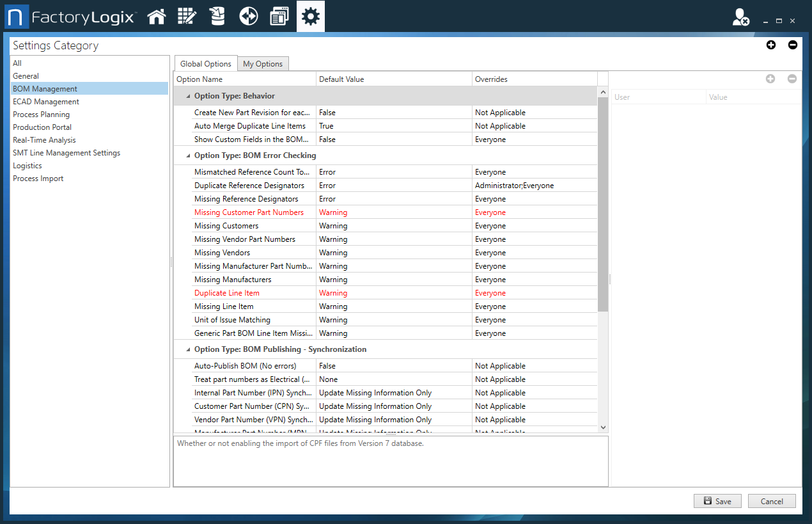Open the circular arrows Logistics icon

pyautogui.click(x=248, y=16)
